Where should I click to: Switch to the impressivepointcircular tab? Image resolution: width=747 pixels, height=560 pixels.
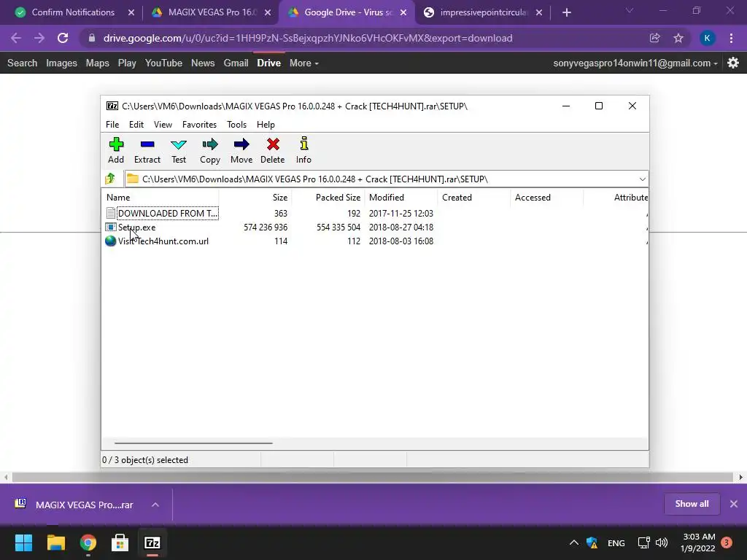(482, 12)
